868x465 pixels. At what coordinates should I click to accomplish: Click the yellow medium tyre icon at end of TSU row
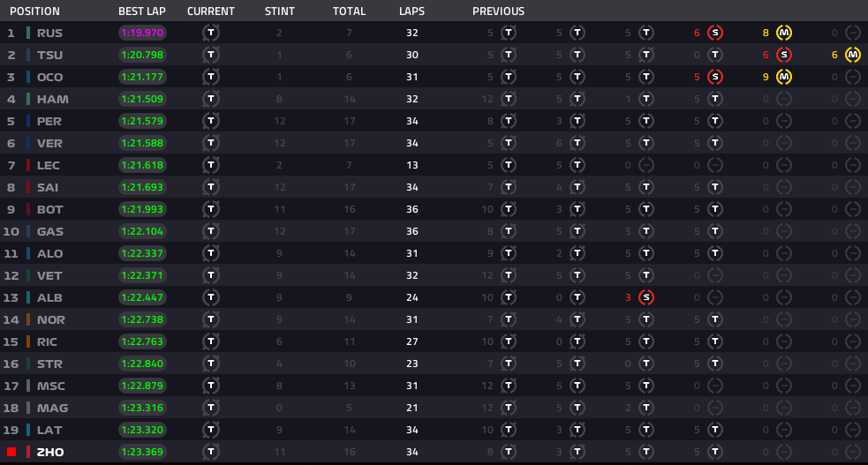click(853, 55)
